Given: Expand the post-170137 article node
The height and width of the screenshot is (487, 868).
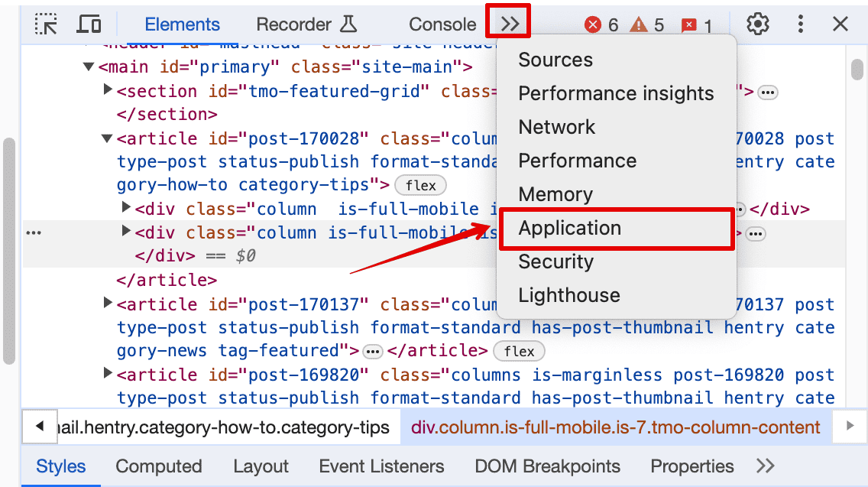Looking at the screenshot, I should tap(108, 304).
